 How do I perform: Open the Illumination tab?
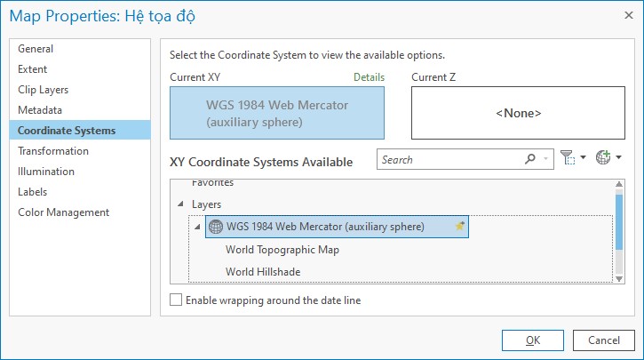[80, 172]
